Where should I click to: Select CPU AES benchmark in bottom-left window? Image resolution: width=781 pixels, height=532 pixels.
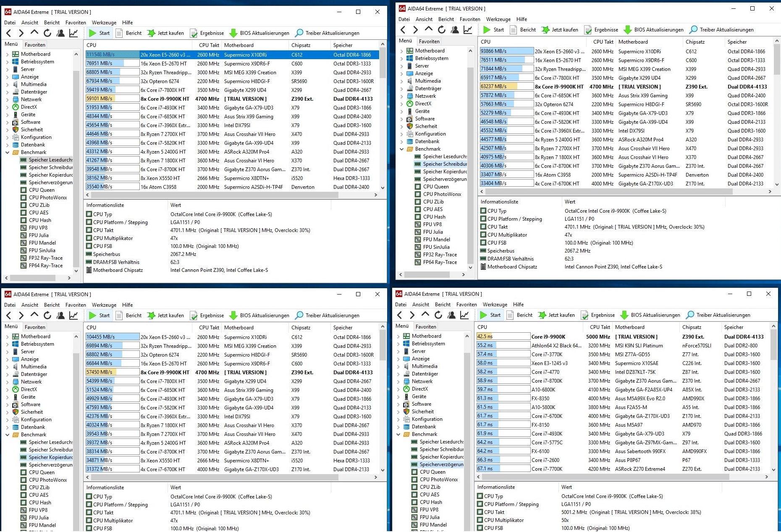pyautogui.click(x=39, y=495)
